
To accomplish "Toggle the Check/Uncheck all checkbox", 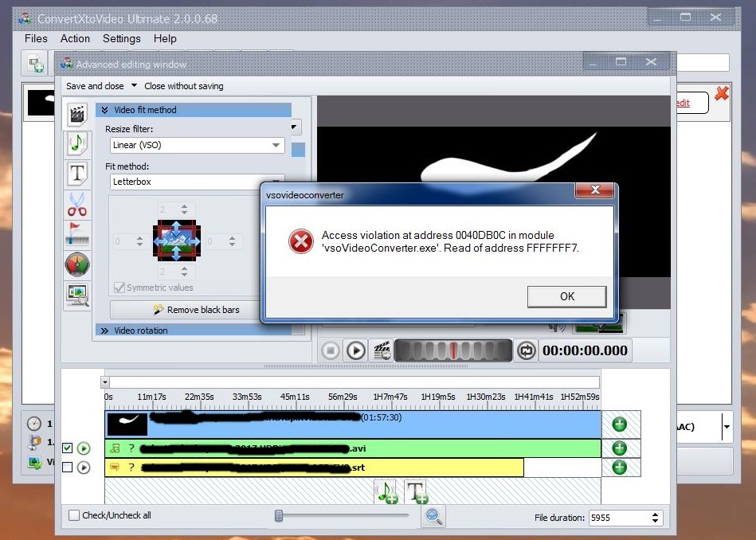I will click(x=74, y=515).
